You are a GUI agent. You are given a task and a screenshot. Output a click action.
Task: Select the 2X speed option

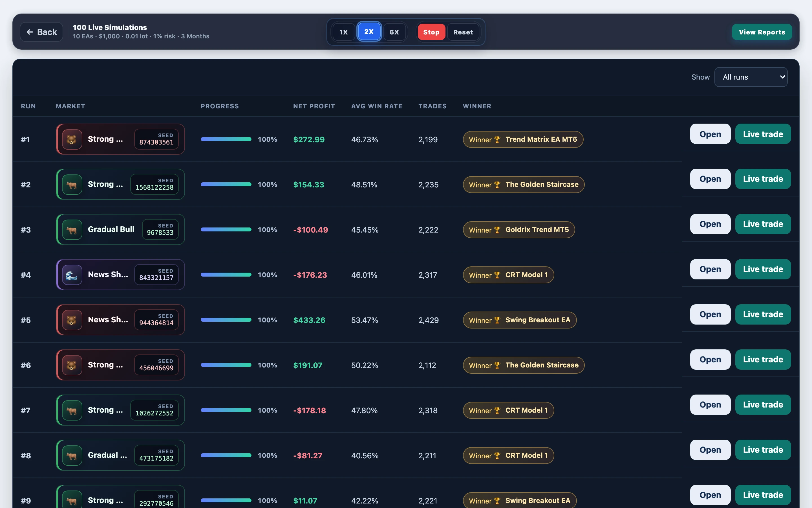(369, 32)
